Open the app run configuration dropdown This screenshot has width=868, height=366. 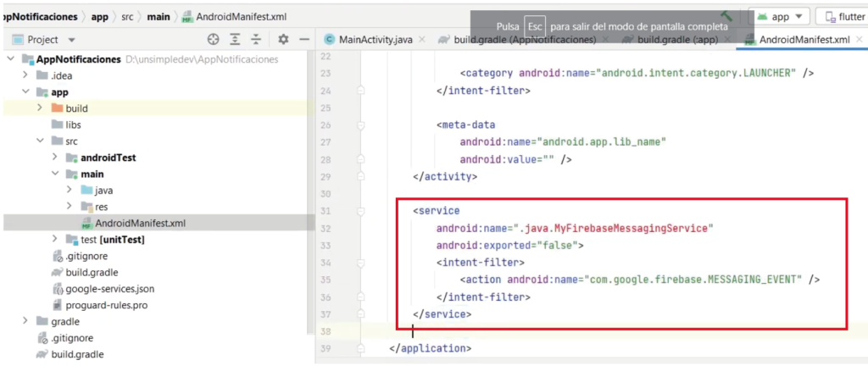(x=783, y=16)
